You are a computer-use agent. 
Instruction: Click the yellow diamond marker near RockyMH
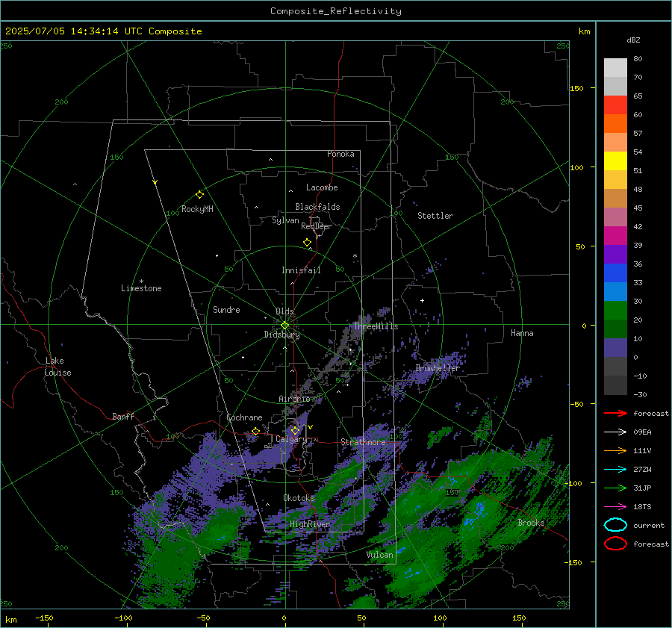pos(199,195)
